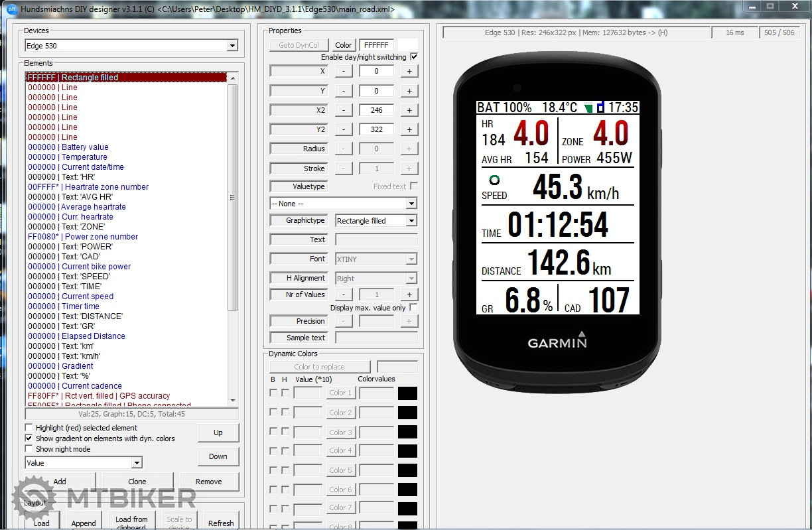Decrease the Y2 value with minus button
This screenshot has width=812, height=530.
click(x=343, y=129)
